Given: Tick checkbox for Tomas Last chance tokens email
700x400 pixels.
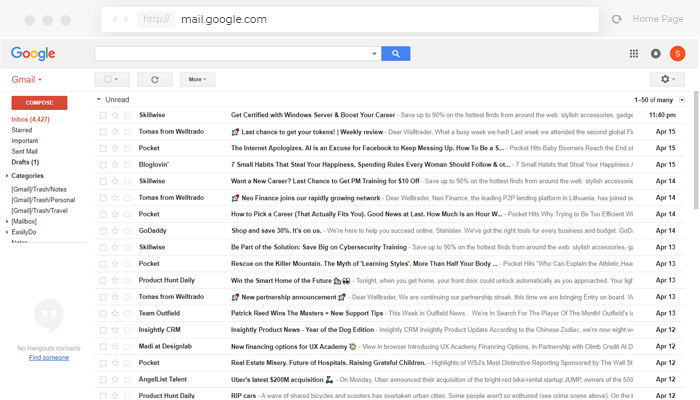Looking at the screenshot, I should [103, 132].
